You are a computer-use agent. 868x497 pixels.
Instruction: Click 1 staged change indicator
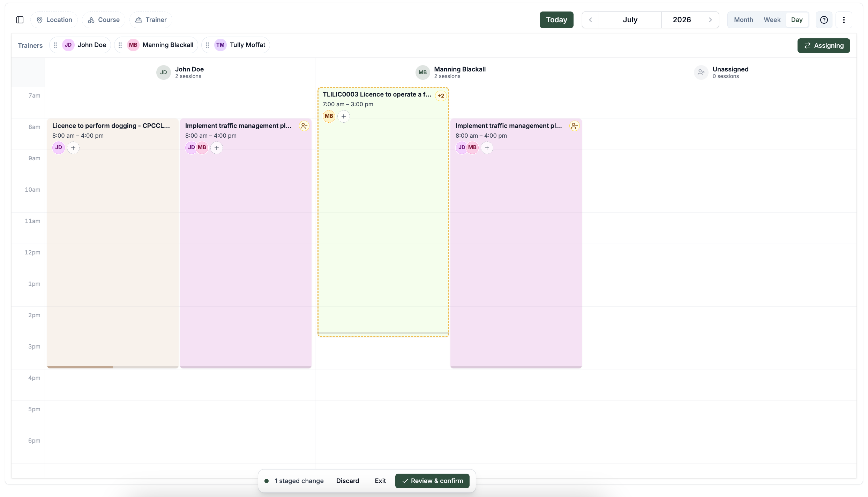[294, 481]
